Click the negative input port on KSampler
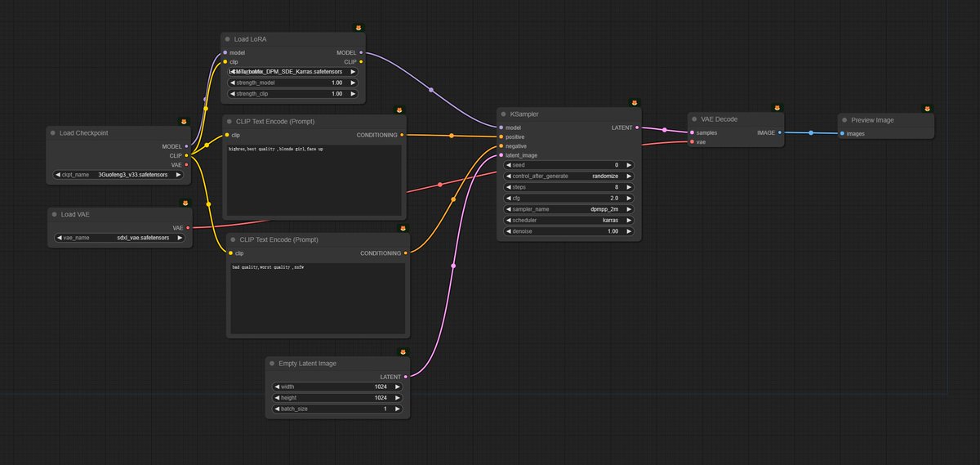The height and width of the screenshot is (465, 980). pyautogui.click(x=501, y=145)
